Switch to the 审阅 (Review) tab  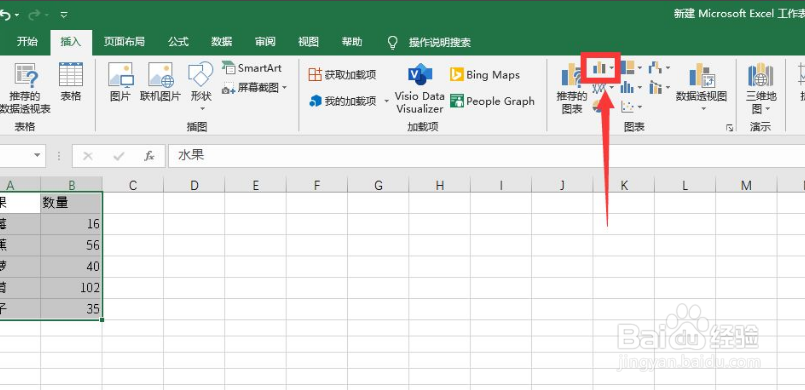pyautogui.click(x=265, y=42)
